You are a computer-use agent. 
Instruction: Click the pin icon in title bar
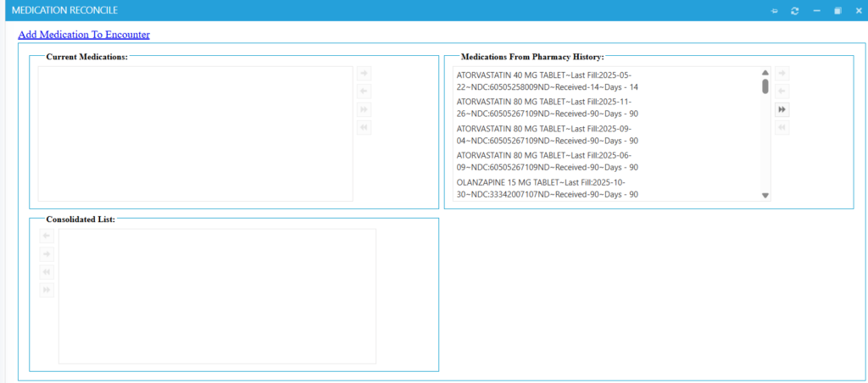pos(774,11)
